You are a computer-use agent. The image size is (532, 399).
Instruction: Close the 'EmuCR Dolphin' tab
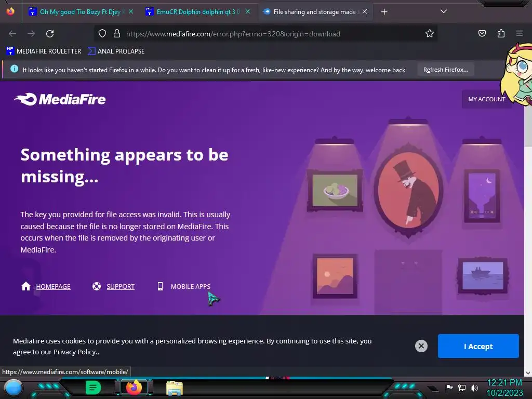pos(248,12)
